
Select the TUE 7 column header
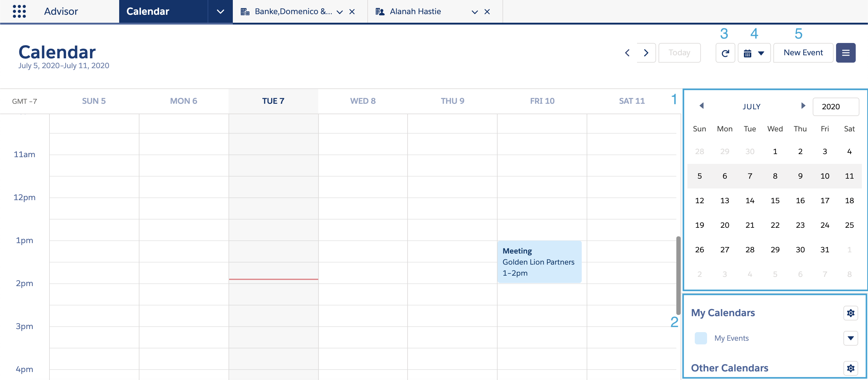point(273,101)
